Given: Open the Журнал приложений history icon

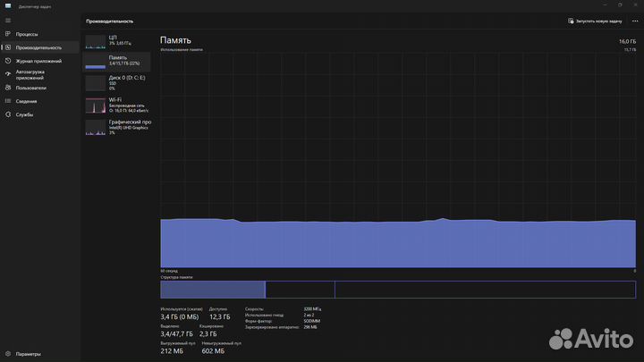Looking at the screenshot, I should (7, 61).
